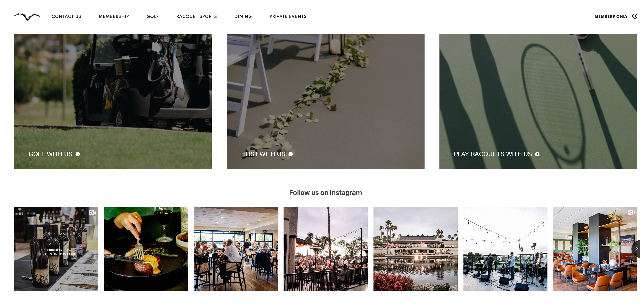Click the Members Only link
Image resolution: width=644 pixels, height=304 pixels.
[x=611, y=16]
